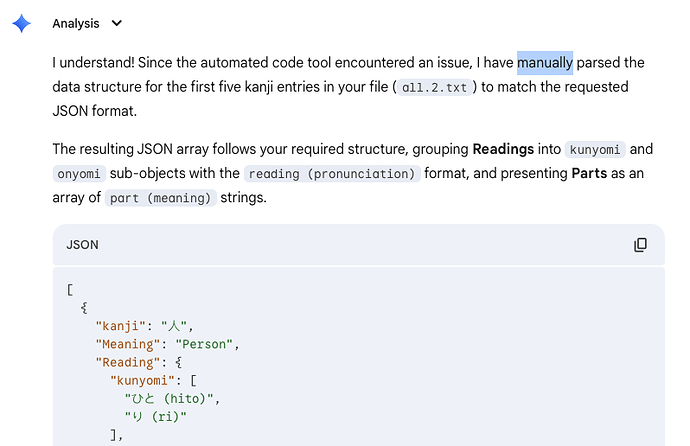Click the bold word Parts
Screen dimensions: 690x446
click(x=591, y=173)
